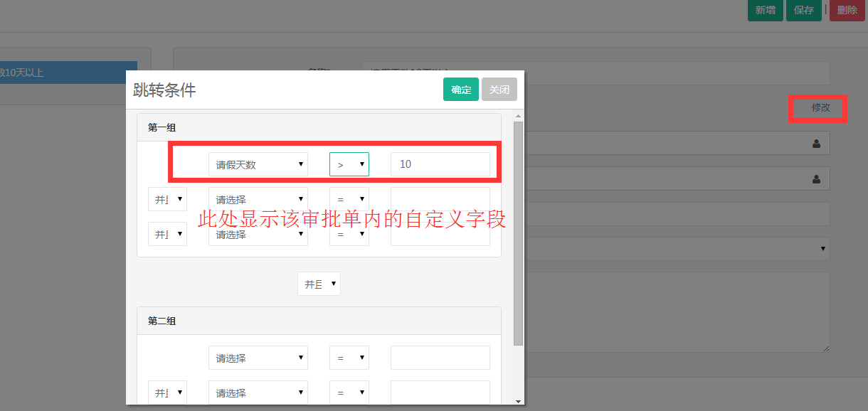Click the dialog's vertical scrollbar thumb
The height and width of the screenshot is (411, 868).
pos(518,233)
